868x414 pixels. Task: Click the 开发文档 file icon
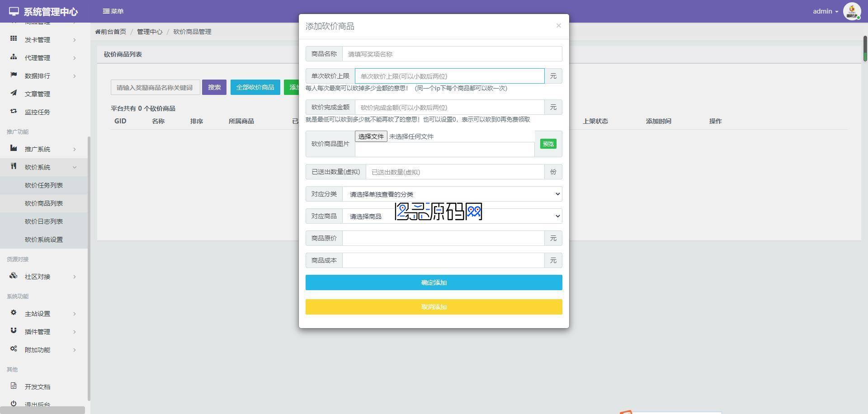click(x=14, y=386)
